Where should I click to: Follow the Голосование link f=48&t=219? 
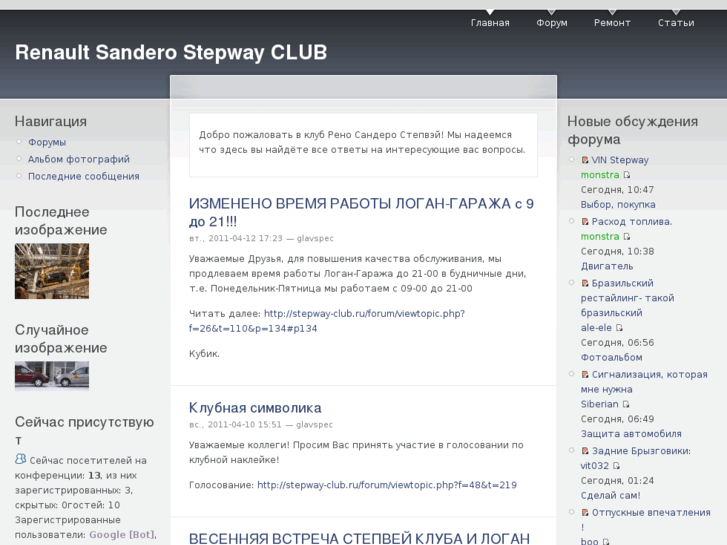(x=387, y=485)
